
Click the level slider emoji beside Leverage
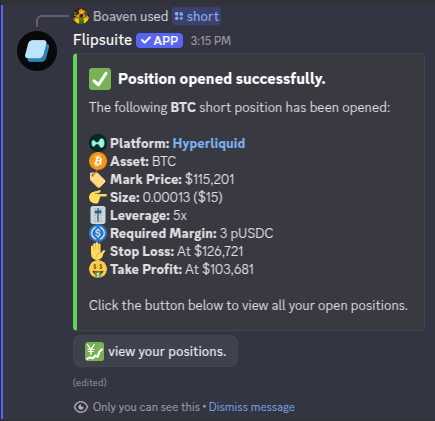tap(98, 215)
